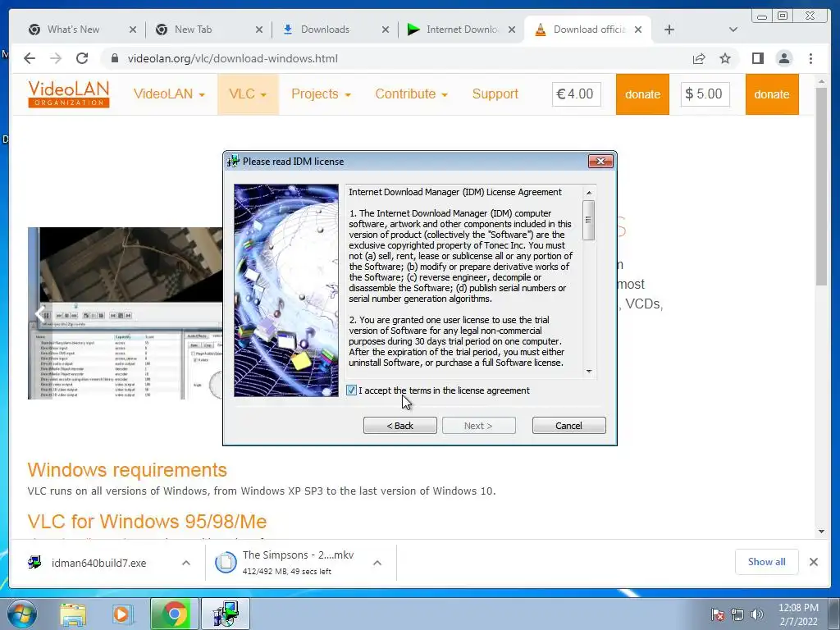Open the Chrome profile menu
This screenshot has height=630, width=840.
tap(783, 58)
